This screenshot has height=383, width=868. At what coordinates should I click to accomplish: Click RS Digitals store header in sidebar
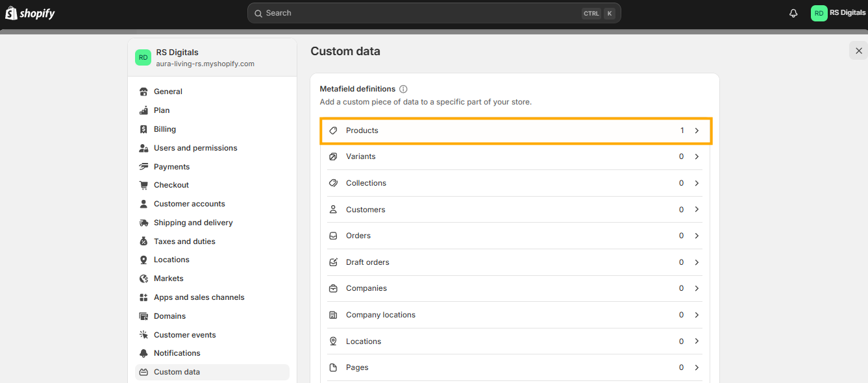[212, 58]
